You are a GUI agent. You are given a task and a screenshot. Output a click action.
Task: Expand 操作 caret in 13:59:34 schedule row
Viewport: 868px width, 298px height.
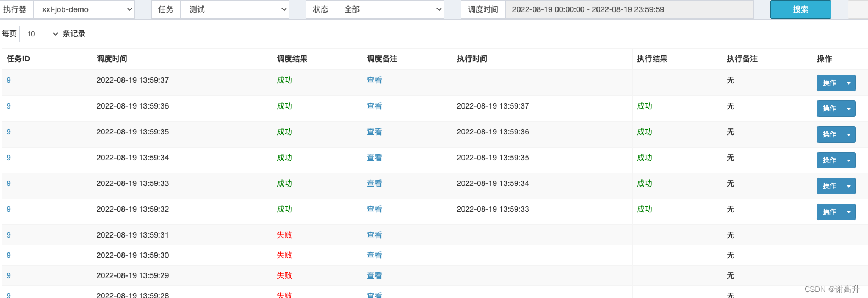[849, 160]
